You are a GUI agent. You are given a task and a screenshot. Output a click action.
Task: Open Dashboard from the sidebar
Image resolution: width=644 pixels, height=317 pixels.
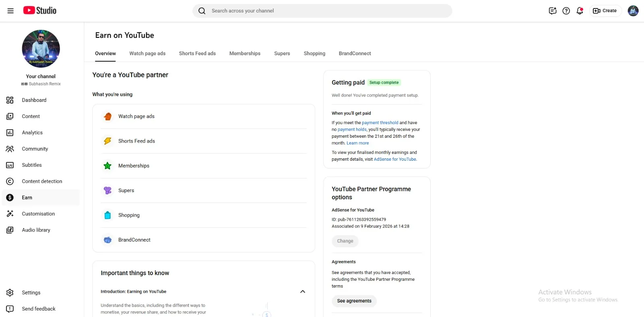tap(41, 100)
